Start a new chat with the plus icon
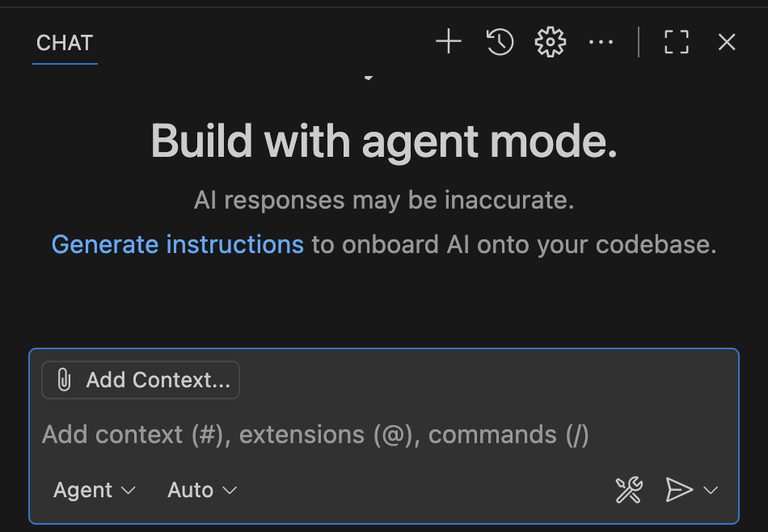Image resolution: width=768 pixels, height=532 pixels. (448, 42)
